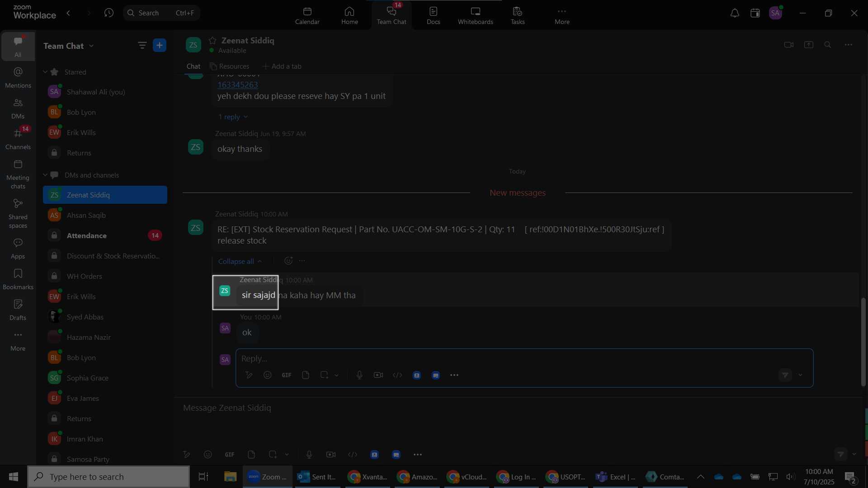This screenshot has width=868, height=488.
Task: Open Drafts in the sidebar
Action: coord(18,310)
